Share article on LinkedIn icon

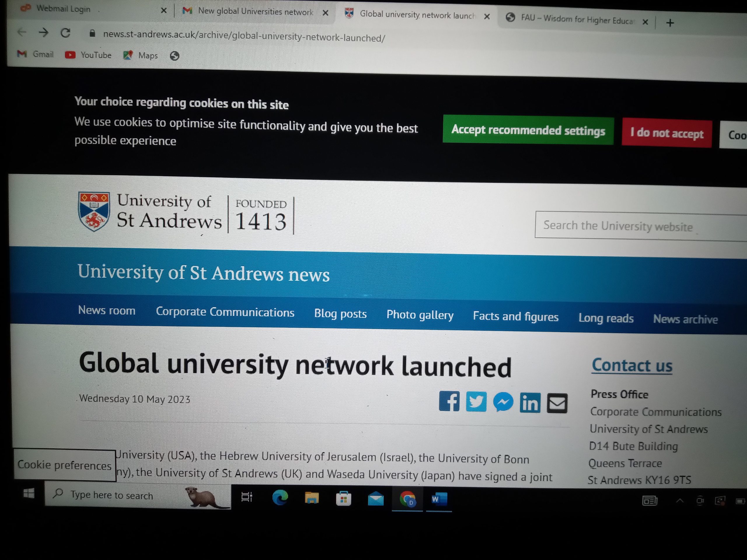pos(530,403)
